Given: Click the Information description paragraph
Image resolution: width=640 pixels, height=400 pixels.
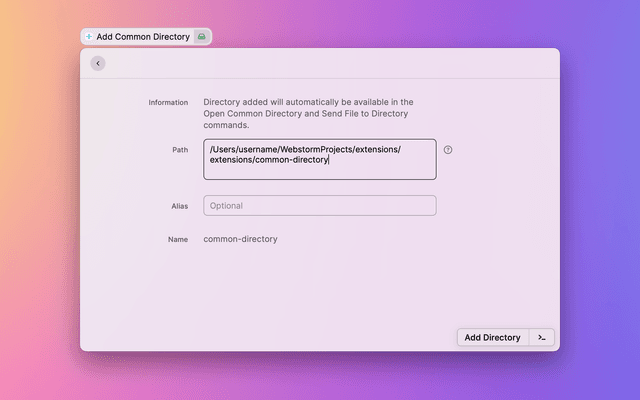Looking at the screenshot, I should tap(308, 113).
